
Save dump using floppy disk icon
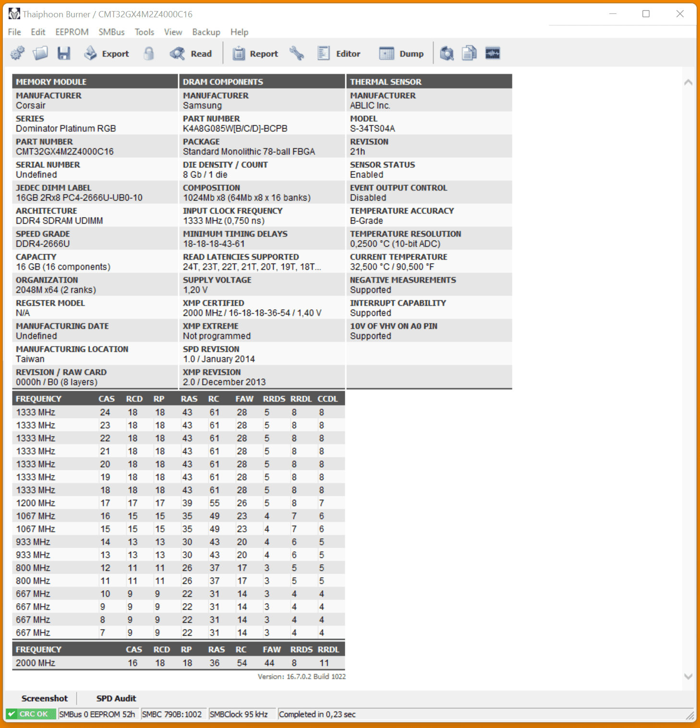64,53
